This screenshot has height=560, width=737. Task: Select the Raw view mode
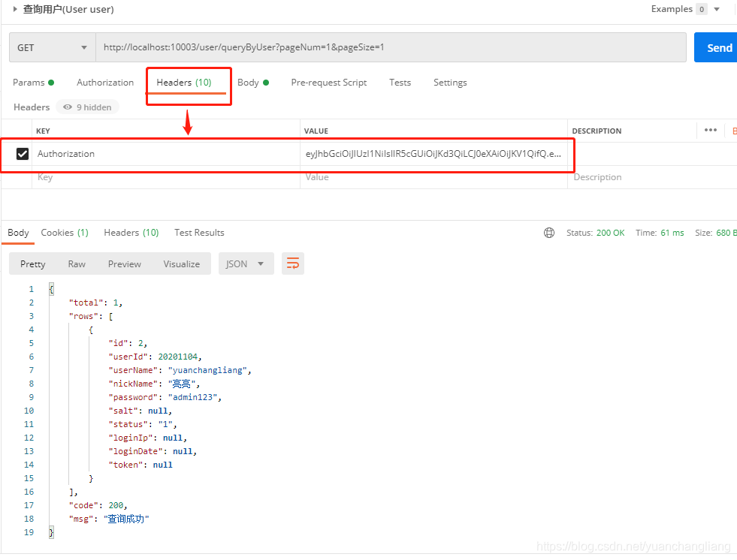(77, 264)
